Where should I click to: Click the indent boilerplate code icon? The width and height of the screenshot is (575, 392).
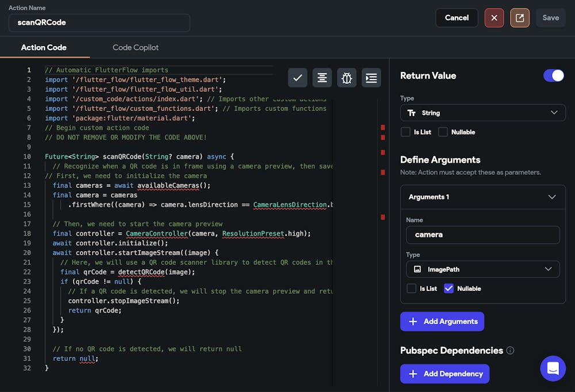[x=371, y=78]
